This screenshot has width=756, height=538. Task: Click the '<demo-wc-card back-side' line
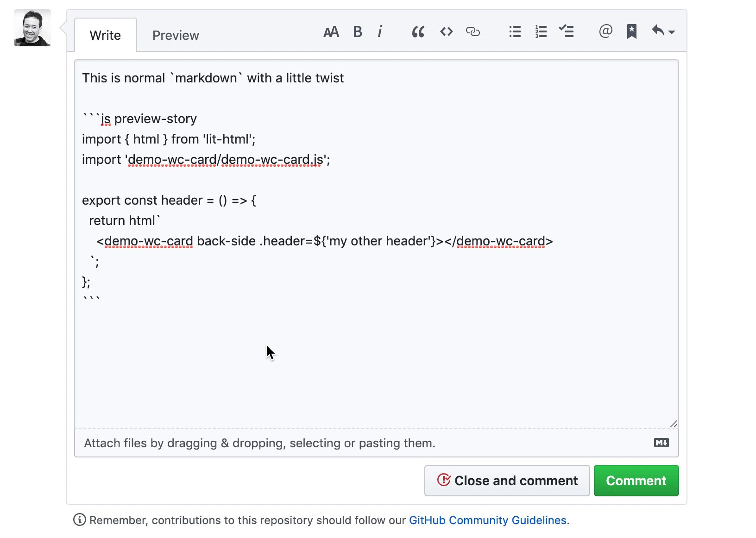pyautogui.click(x=325, y=241)
